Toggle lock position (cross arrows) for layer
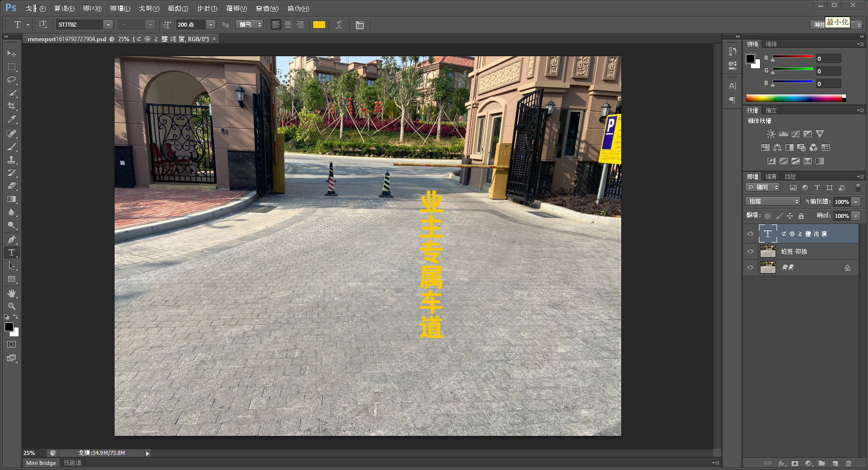Viewport: 868px width, 470px height. point(790,216)
